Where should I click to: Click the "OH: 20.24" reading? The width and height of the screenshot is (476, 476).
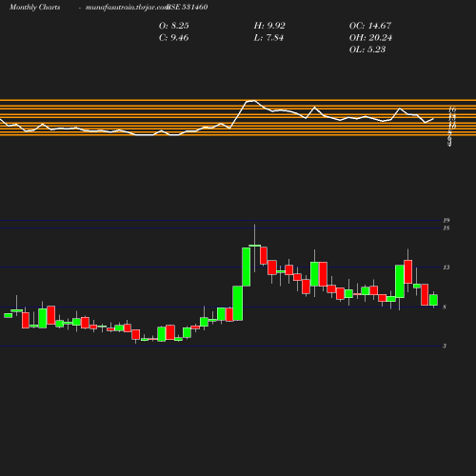(370, 38)
